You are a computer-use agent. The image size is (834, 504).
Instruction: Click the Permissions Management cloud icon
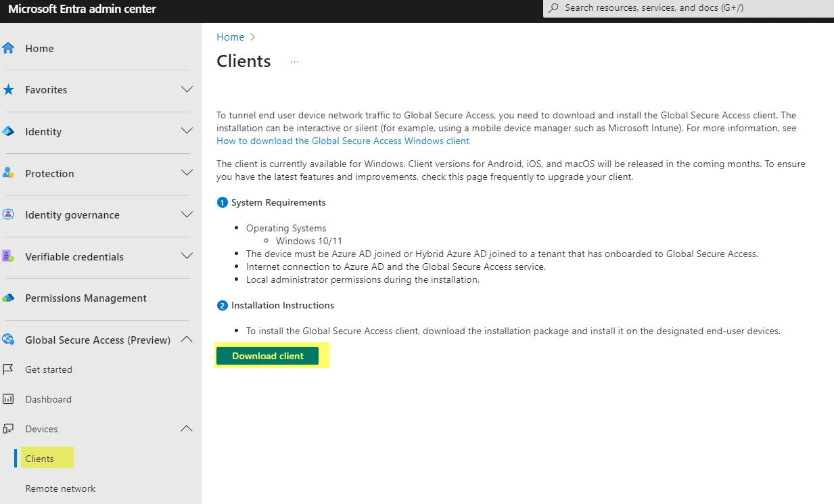click(8, 298)
